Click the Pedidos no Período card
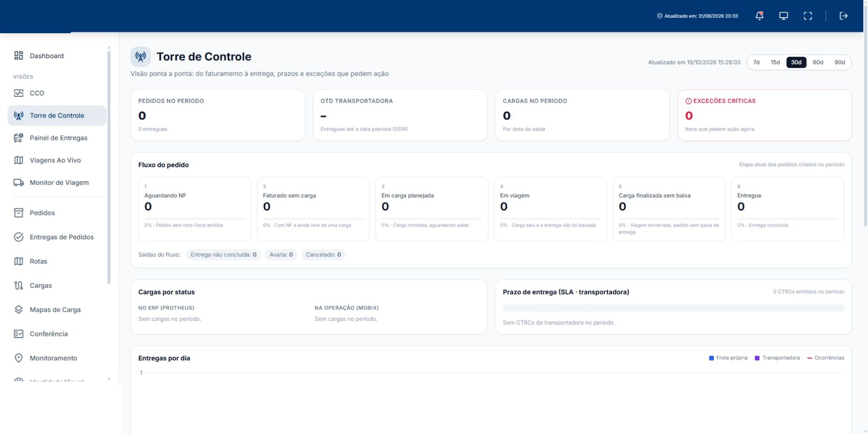The width and height of the screenshot is (868, 434). pyautogui.click(x=218, y=115)
